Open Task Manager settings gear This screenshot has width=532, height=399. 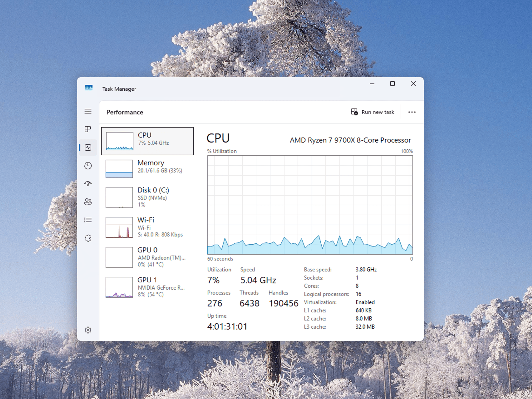click(x=88, y=330)
